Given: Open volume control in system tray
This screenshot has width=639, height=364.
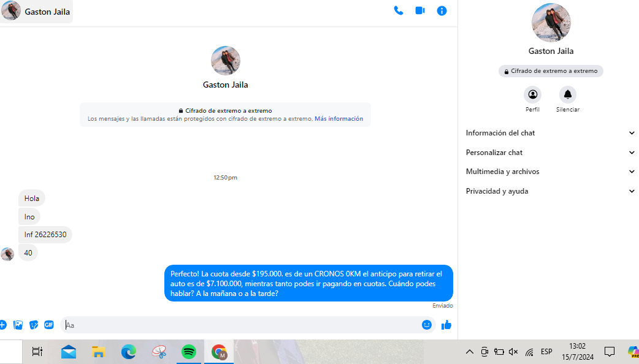Looking at the screenshot, I should point(513,352).
